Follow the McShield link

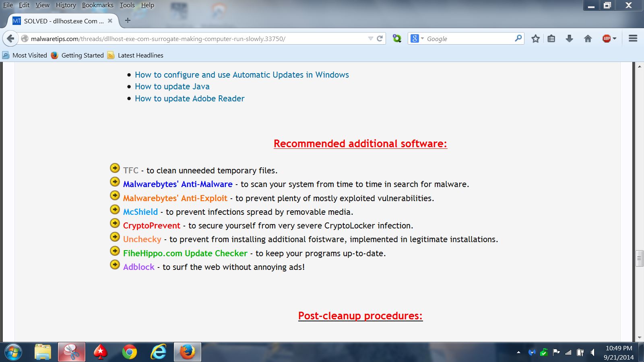click(140, 212)
